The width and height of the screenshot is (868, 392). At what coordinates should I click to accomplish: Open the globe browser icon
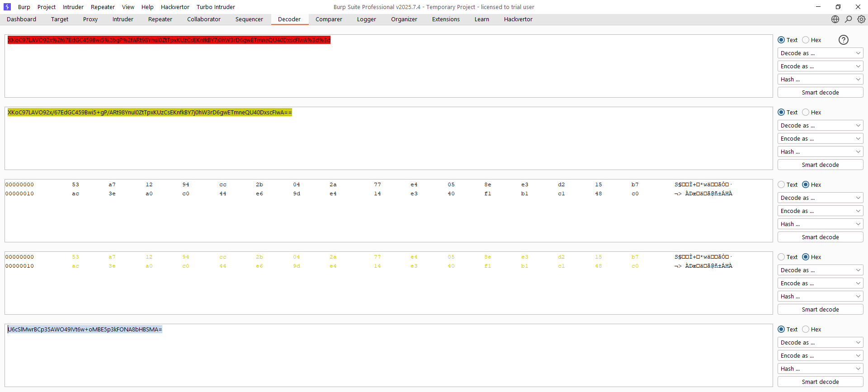(835, 19)
